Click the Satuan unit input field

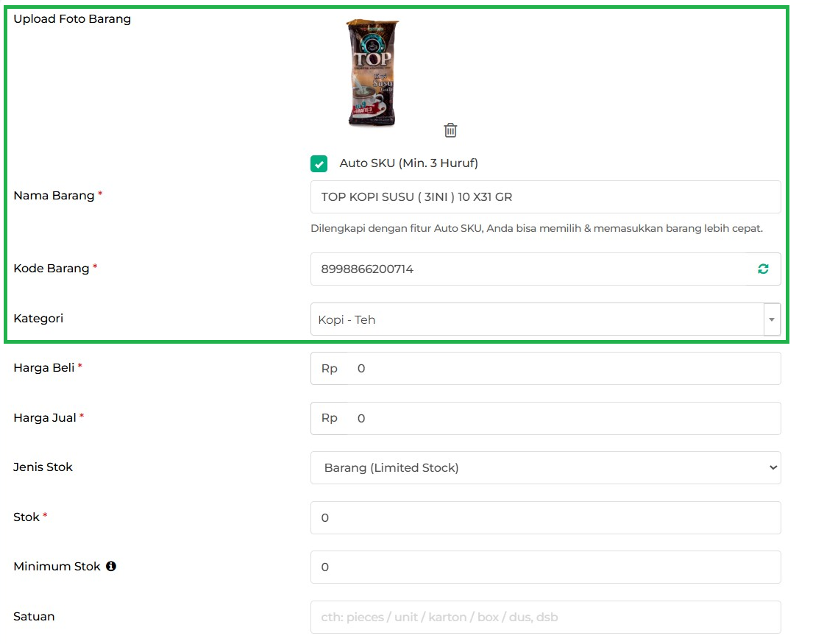pos(545,617)
